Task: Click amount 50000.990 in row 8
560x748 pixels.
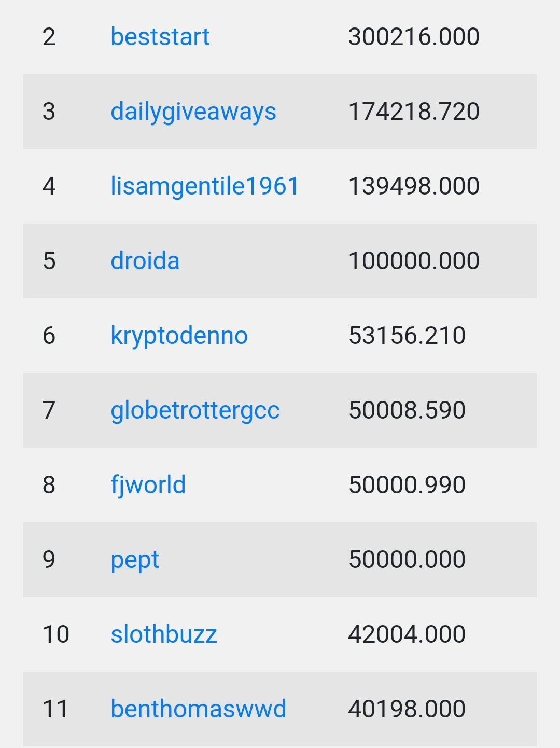Action: pos(407,485)
